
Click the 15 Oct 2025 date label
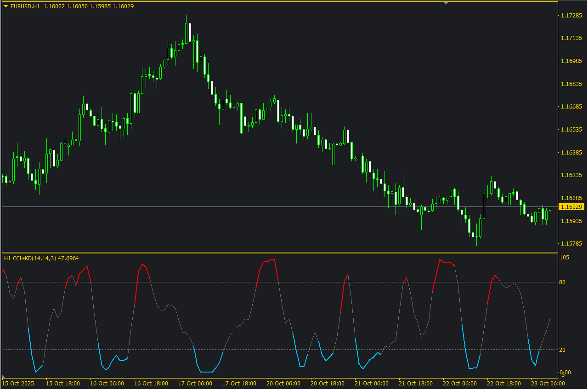[18, 383]
